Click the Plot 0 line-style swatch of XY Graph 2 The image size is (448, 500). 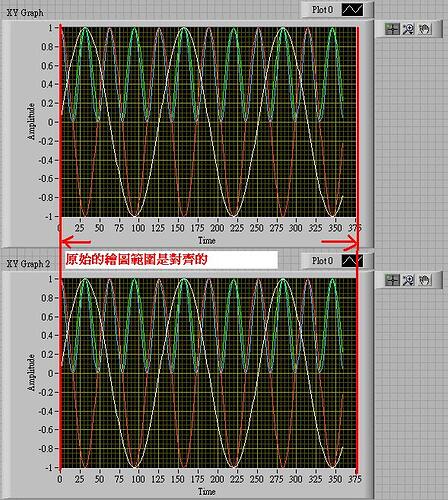point(352,261)
